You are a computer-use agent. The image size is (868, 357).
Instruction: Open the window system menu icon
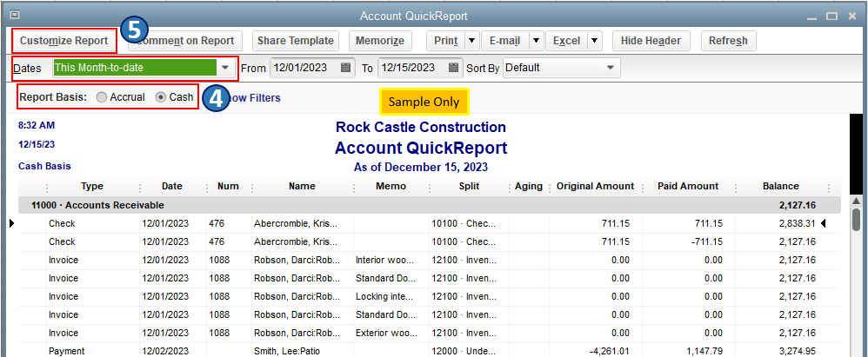click(x=15, y=16)
